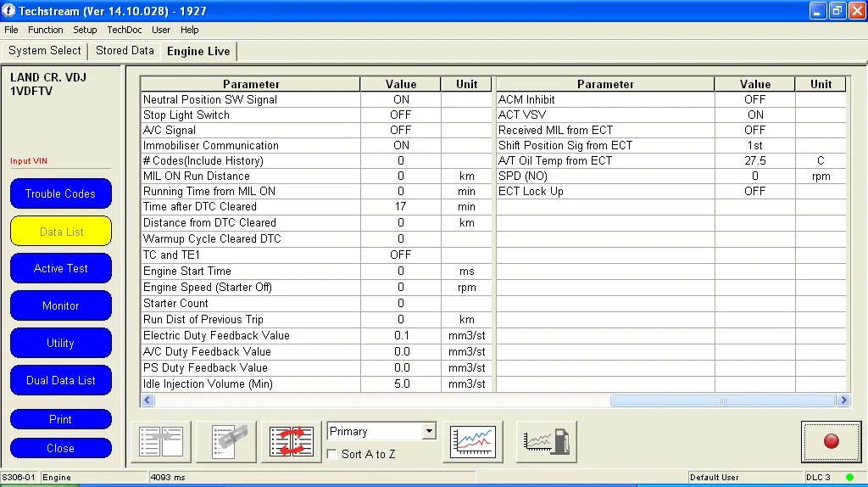Viewport: 868px width, 487px height.
Task: Select the Engine Start Time row
Action: (317, 271)
